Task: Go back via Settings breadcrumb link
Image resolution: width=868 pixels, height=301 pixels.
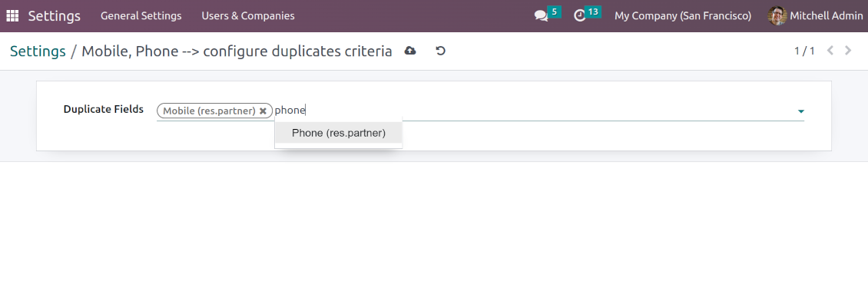Action: click(38, 51)
